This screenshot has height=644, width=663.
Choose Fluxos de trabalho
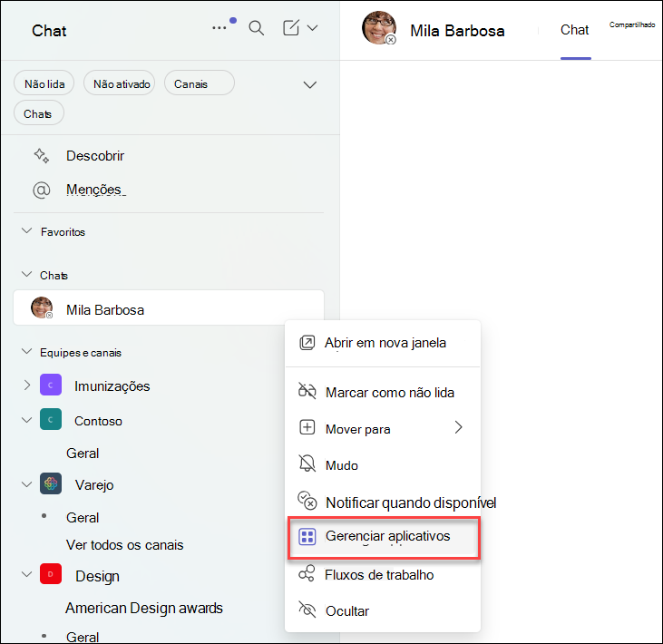[x=383, y=575]
